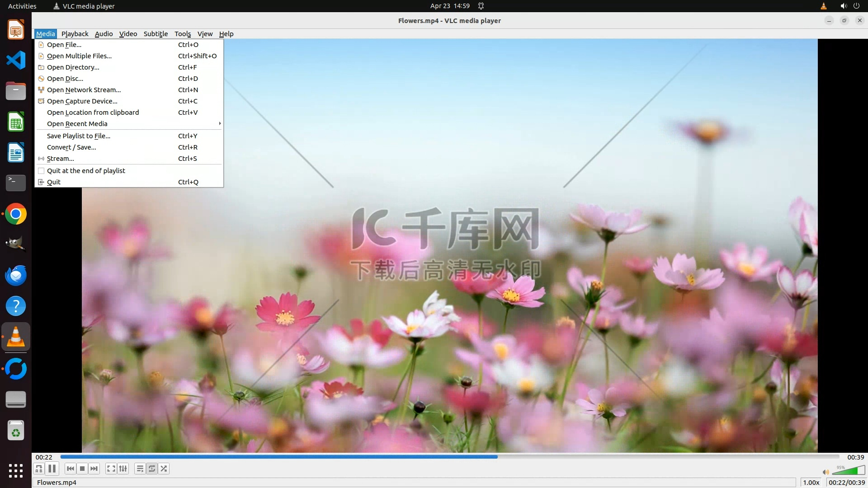Open Thunderbird from the dock
The height and width of the screenshot is (488, 868).
tap(16, 276)
